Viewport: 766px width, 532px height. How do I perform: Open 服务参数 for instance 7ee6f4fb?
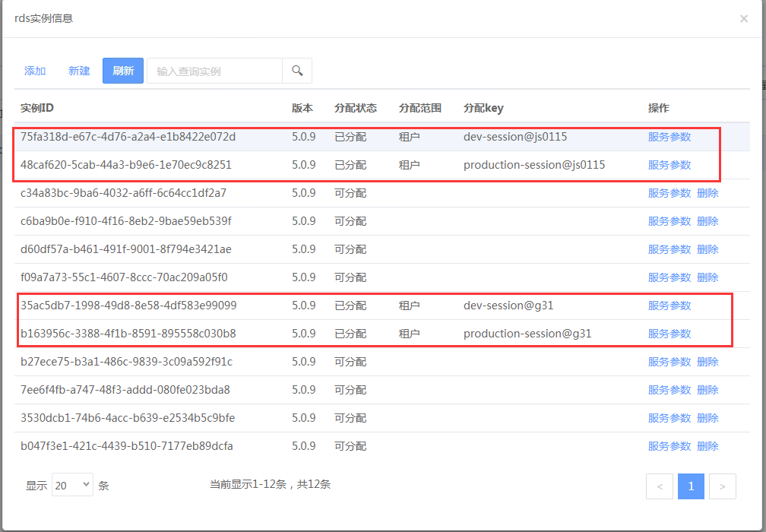pyautogui.click(x=669, y=390)
